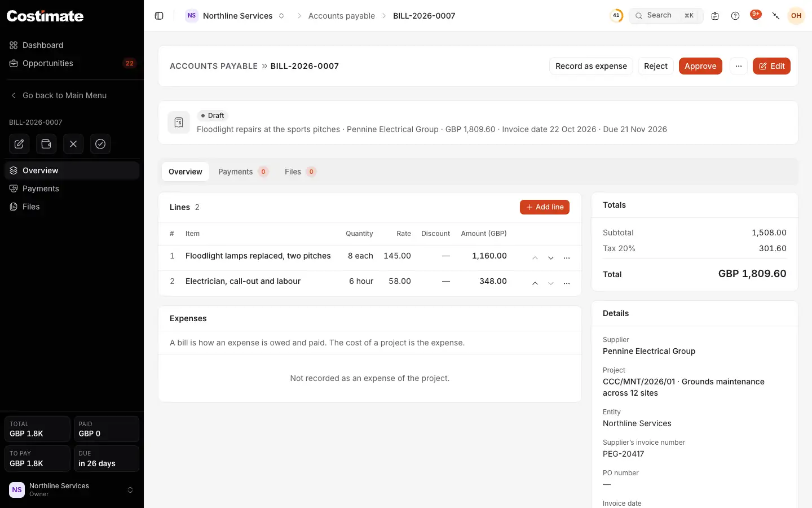The image size is (812, 508).
Task: Open the help question-mark icon
Action: [735, 16]
